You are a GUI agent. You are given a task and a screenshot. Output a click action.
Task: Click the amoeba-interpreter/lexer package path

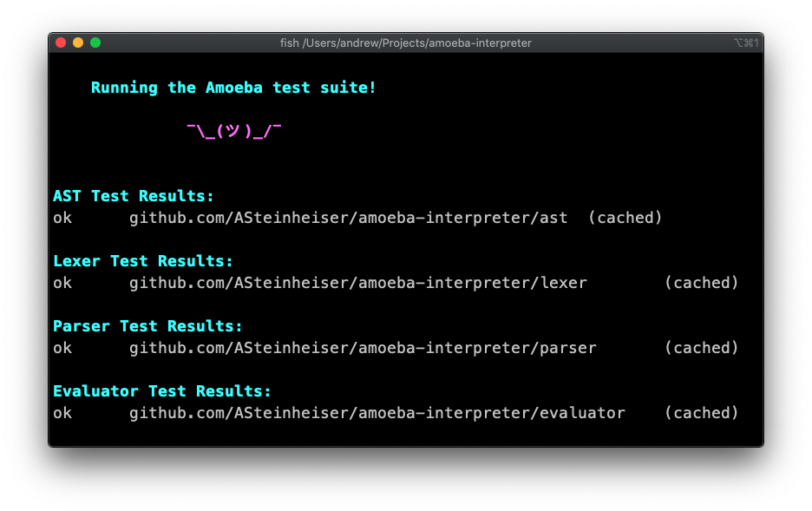coord(357,283)
